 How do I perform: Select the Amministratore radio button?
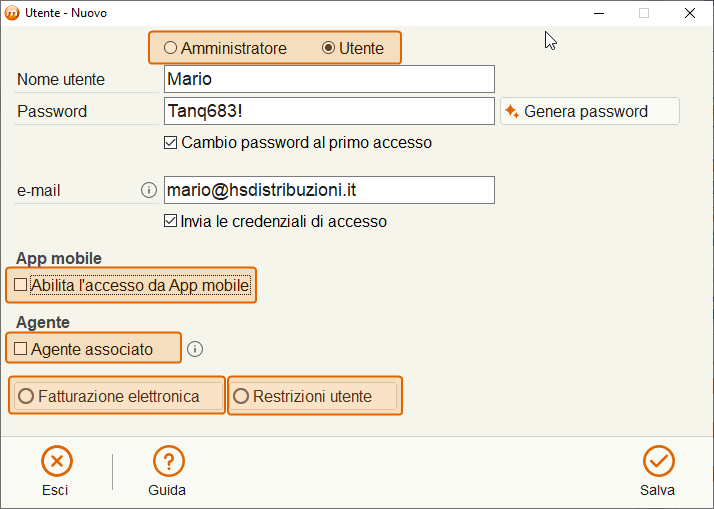coord(170,48)
